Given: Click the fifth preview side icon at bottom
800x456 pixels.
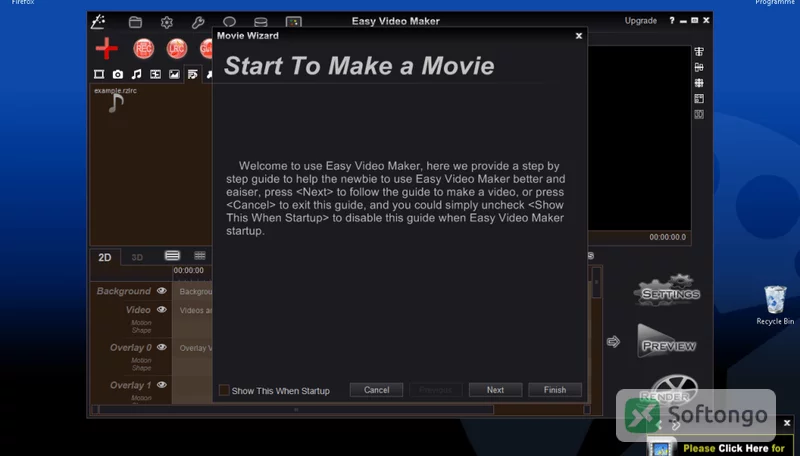Looking at the screenshot, I should [699, 114].
